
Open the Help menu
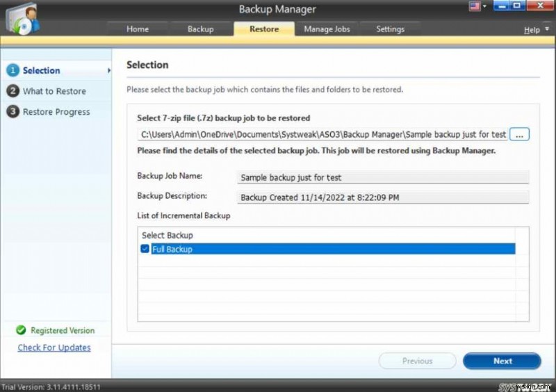tap(532, 30)
